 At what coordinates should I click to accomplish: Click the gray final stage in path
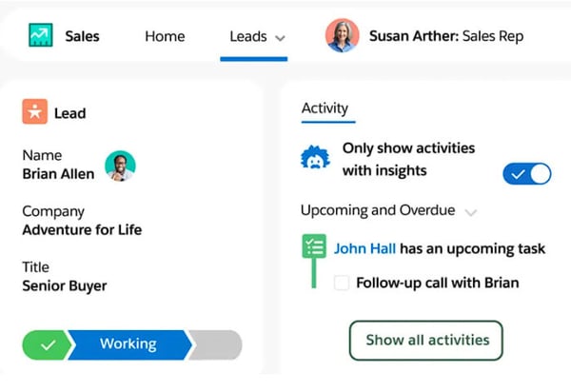tap(218, 343)
